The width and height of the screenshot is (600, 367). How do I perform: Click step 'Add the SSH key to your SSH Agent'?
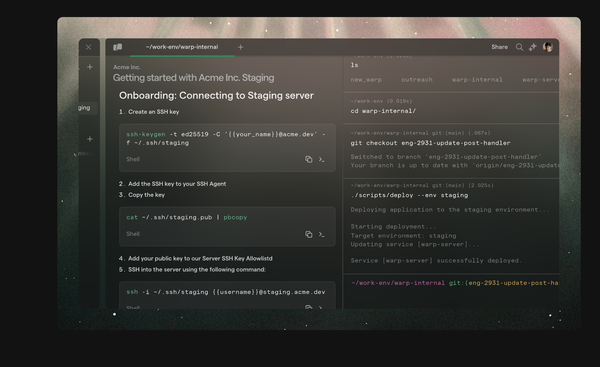pos(177,184)
